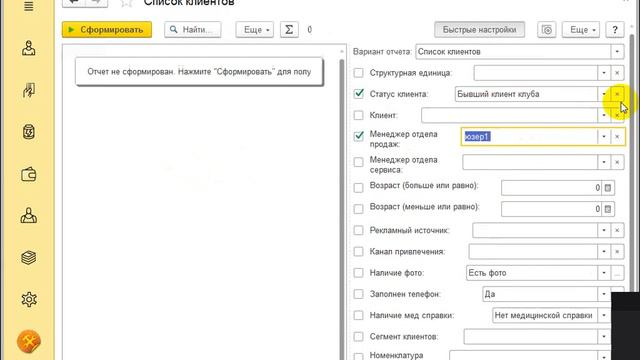This screenshot has height=360, width=640.
Task: Tick the Заполнен телефон checkbox
Action: (358, 294)
